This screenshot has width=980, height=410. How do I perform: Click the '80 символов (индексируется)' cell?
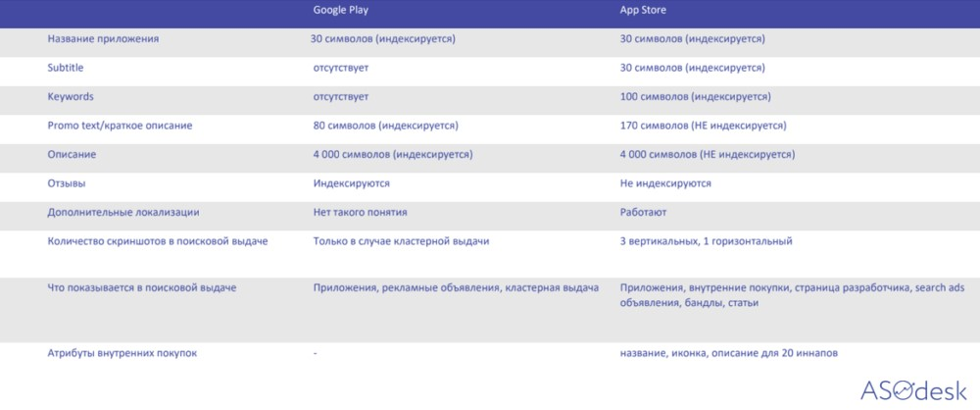point(385,127)
